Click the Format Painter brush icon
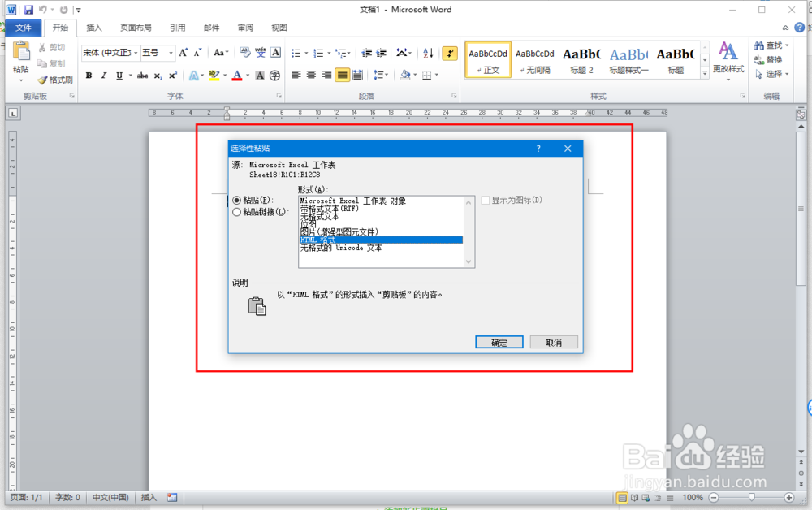Viewport: 812px width, 510px height. click(42, 80)
